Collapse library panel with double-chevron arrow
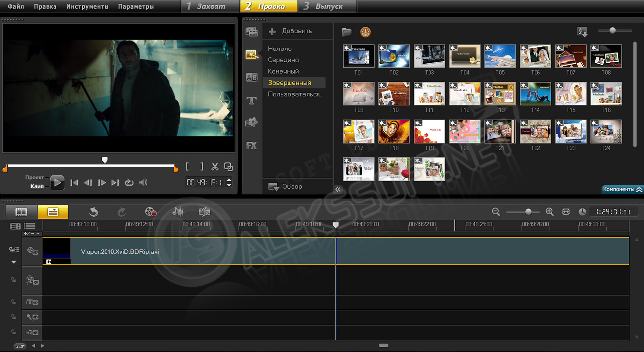Image resolution: width=644 pixels, height=352 pixels. pos(338,189)
